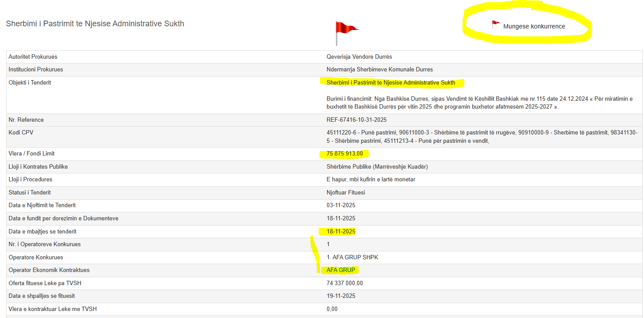Screen dimensions: 644x318
Task: Select the Shërbime Publike (Marrëveshje Kuadër) value
Action: click(377, 166)
